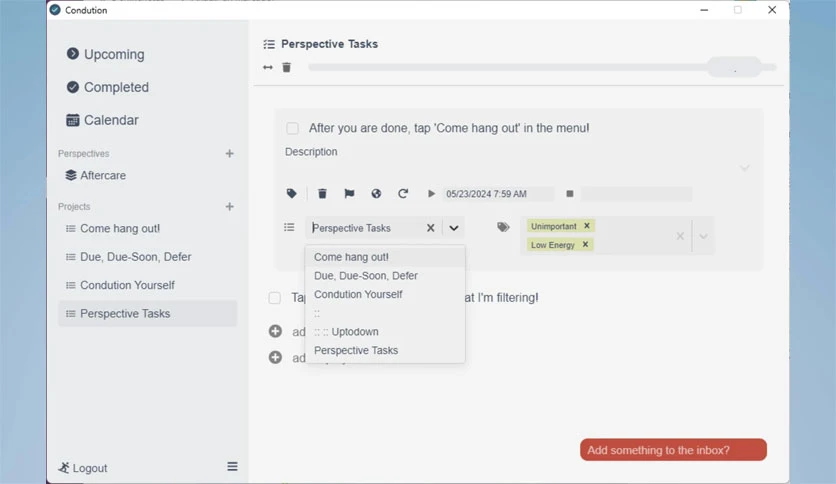Open the tags dropdown arrow
This screenshot has width=836, height=484.
(x=703, y=236)
